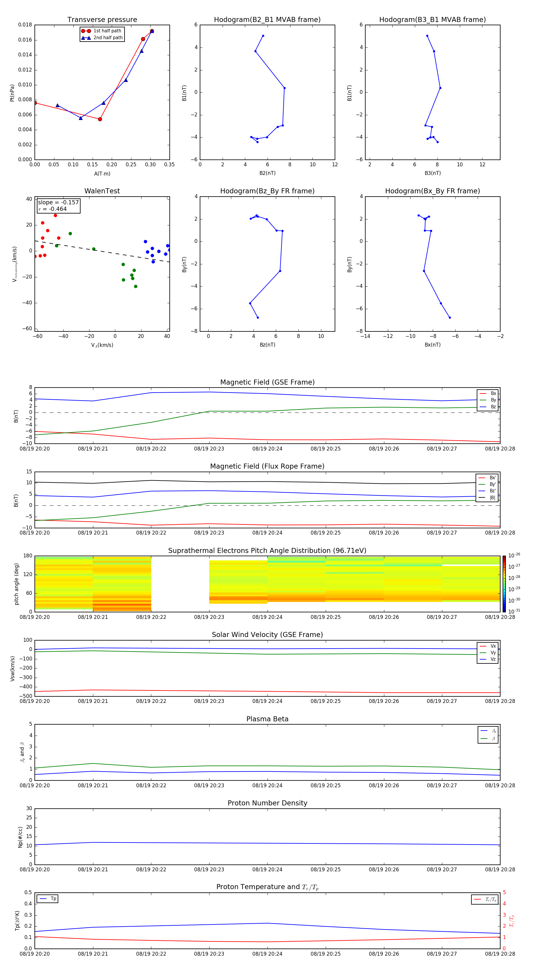
Task: Click the "r = -0.464" annotation
Action: pos(53,209)
